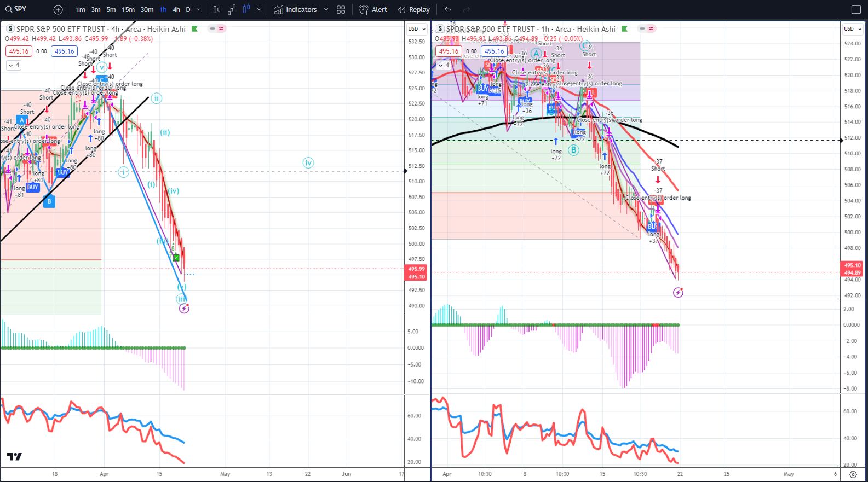Choose the step-line chart style icon
Screen dimensions: 868x482
[x=232, y=10]
